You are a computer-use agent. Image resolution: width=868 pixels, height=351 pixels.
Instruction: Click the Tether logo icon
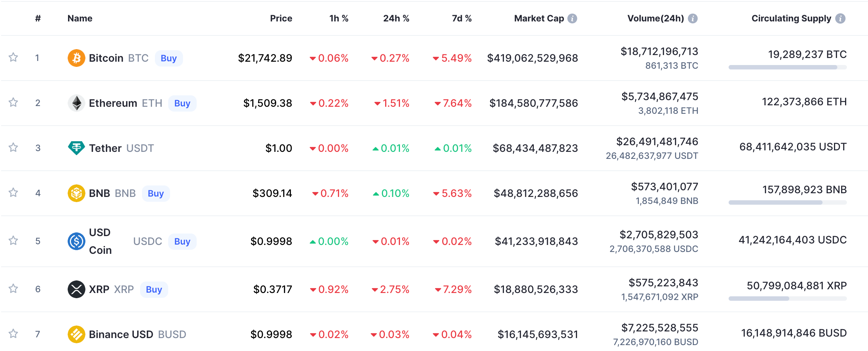pyautogui.click(x=77, y=148)
